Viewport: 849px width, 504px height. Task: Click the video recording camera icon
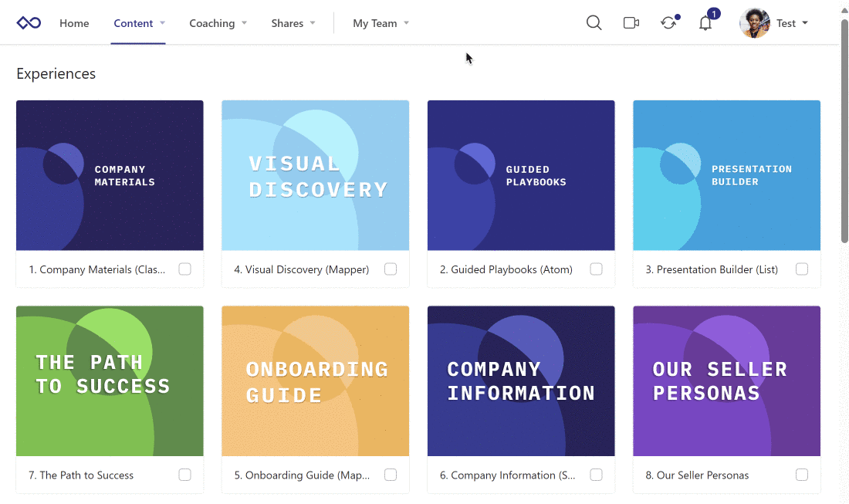pos(631,22)
